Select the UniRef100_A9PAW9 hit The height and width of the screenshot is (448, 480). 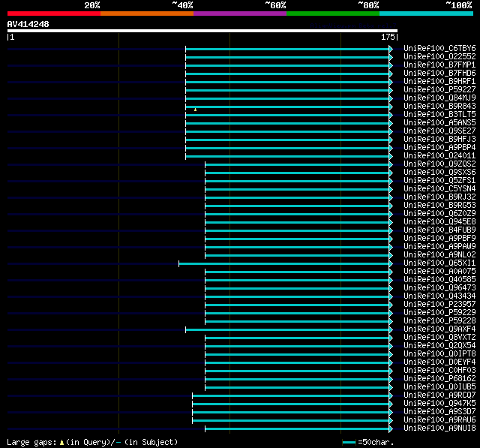439,247
